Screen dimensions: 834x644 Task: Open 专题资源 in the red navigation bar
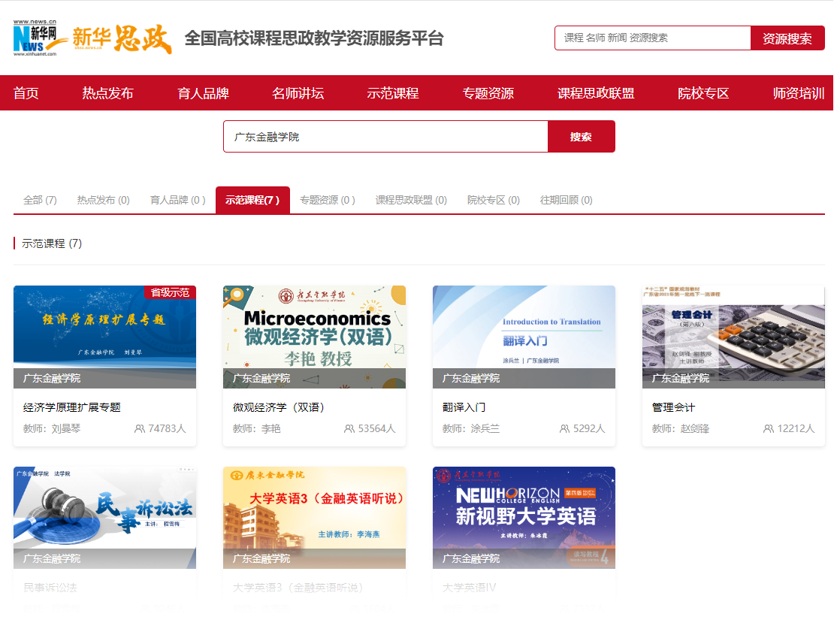pyautogui.click(x=488, y=93)
